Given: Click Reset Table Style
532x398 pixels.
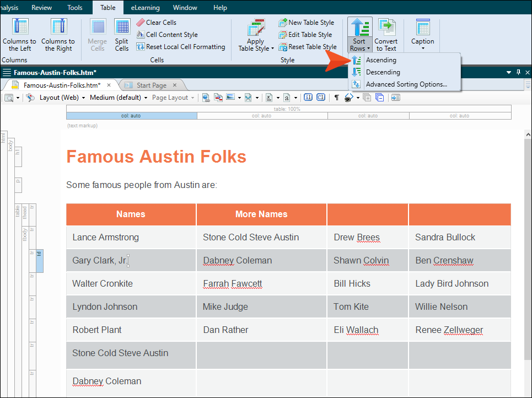Looking at the screenshot, I should click(308, 47).
